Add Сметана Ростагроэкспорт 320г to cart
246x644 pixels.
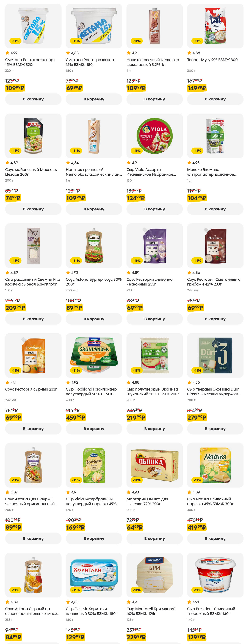(x=33, y=99)
